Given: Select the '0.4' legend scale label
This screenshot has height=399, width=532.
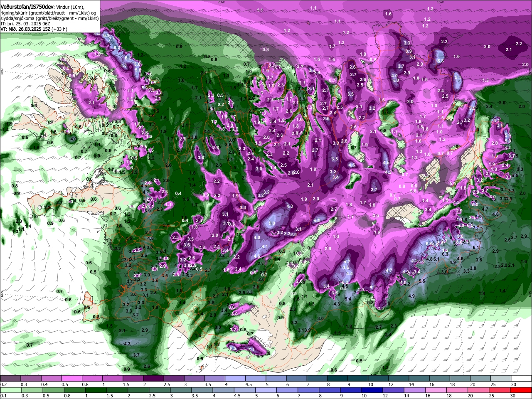Looking at the screenshot, I should [44, 384].
